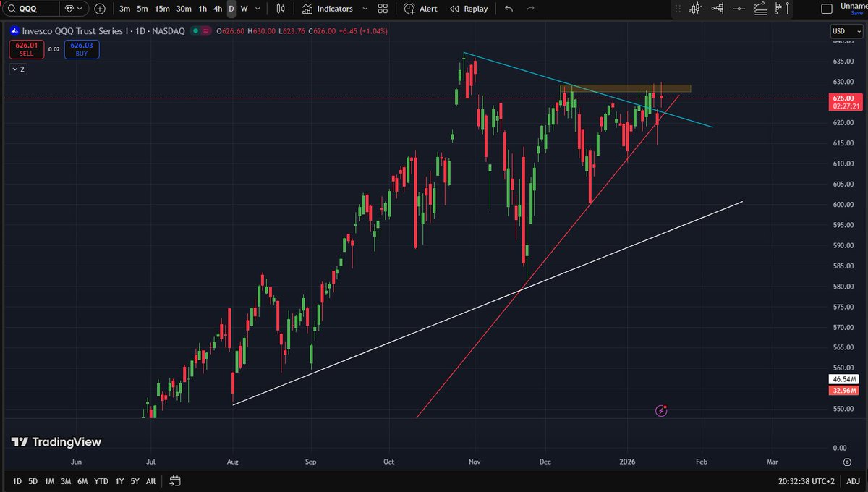Change chart interval to 4h

(218, 9)
